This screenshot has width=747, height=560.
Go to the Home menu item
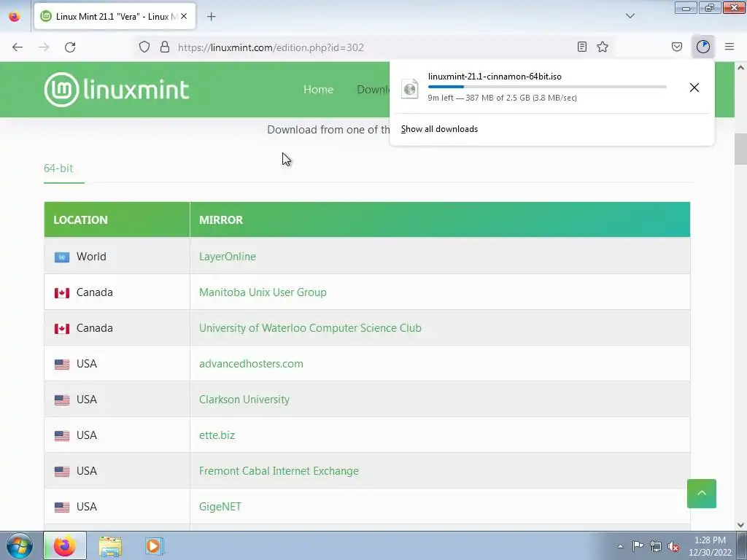[x=318, y=90]
